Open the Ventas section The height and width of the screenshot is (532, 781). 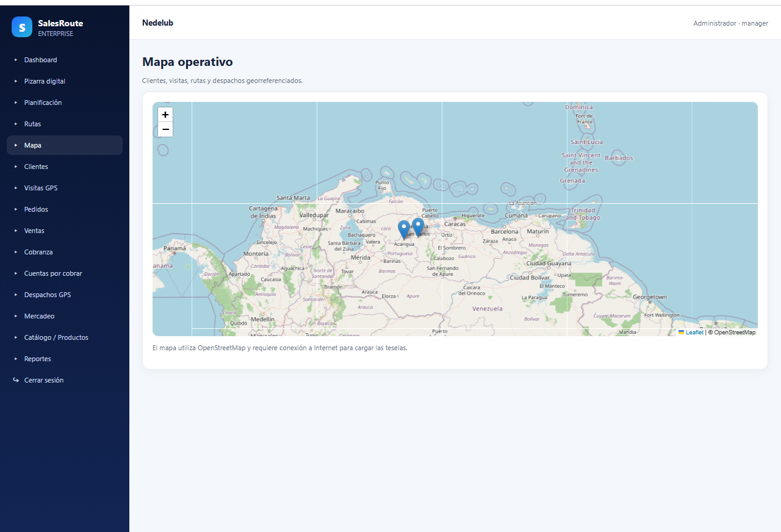[x=65, y=231]
